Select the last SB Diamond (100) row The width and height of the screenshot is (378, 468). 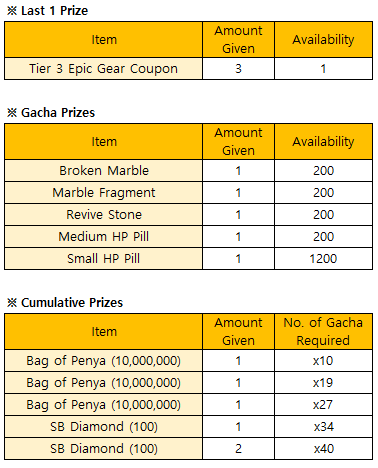click(x=188, y=449)
